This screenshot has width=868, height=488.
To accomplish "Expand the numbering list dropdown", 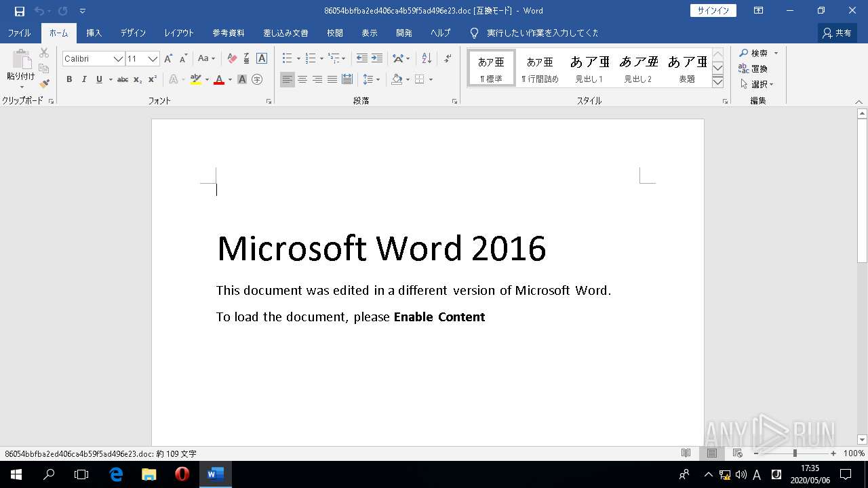I will pyautogui.click(x=321, y=59).
